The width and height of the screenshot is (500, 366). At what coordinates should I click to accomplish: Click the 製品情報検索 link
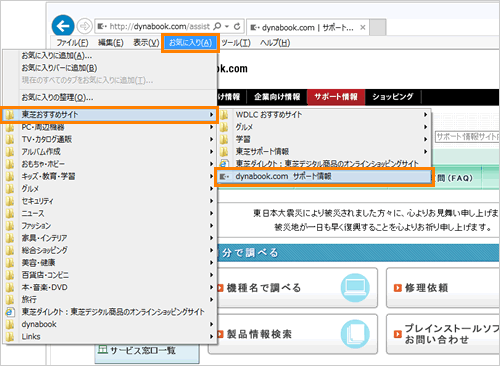tap(259, 334)
